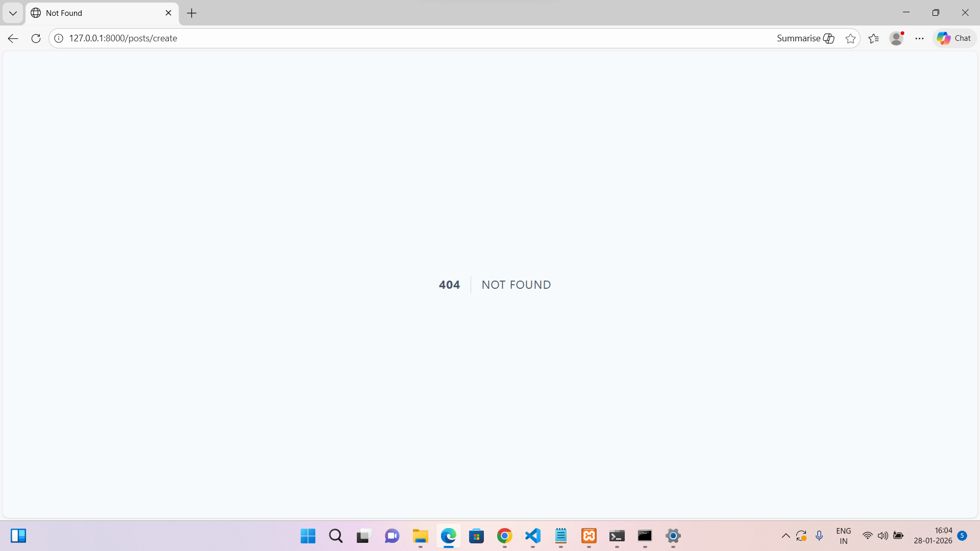The width and height of the screenshot is (980, 551).
Task: Open the terminal app on taskbar
Action: pos(617,536)
